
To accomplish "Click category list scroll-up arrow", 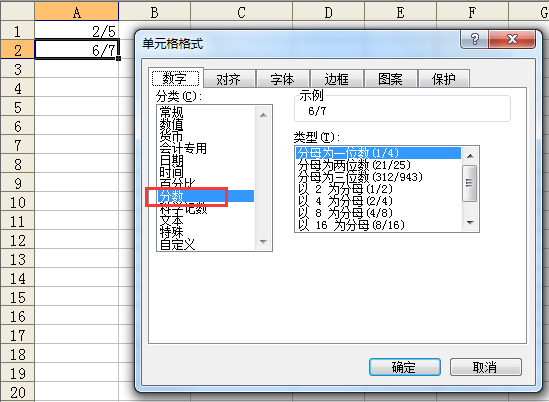I will [264, 115].
